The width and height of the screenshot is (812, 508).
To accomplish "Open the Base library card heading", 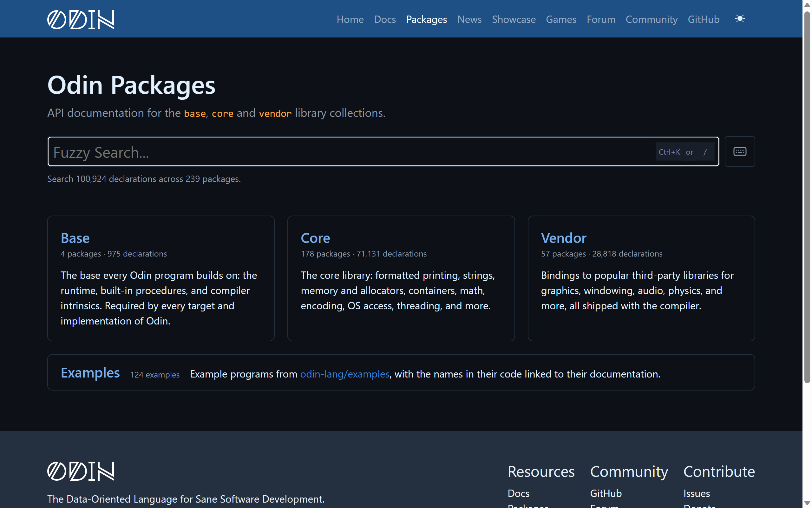I will tap(75, 238).
